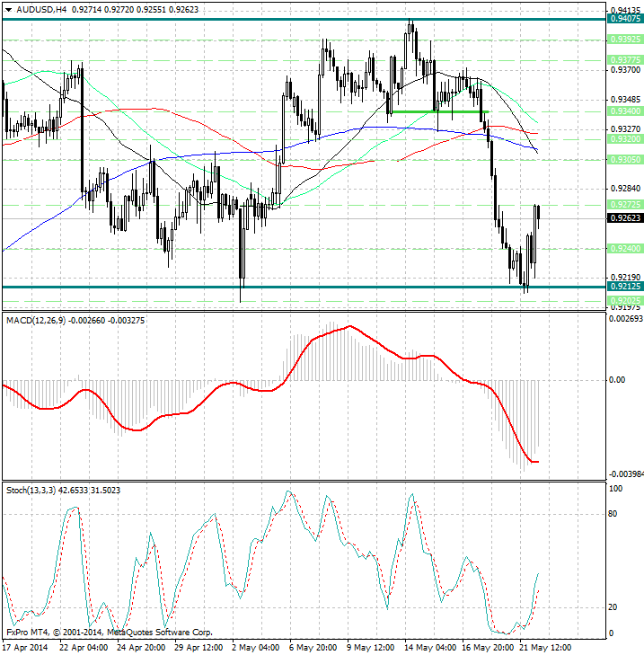Click the 22 Apr 04:00 time label
The height and width of the screenshot is (655, 644).
84,648
